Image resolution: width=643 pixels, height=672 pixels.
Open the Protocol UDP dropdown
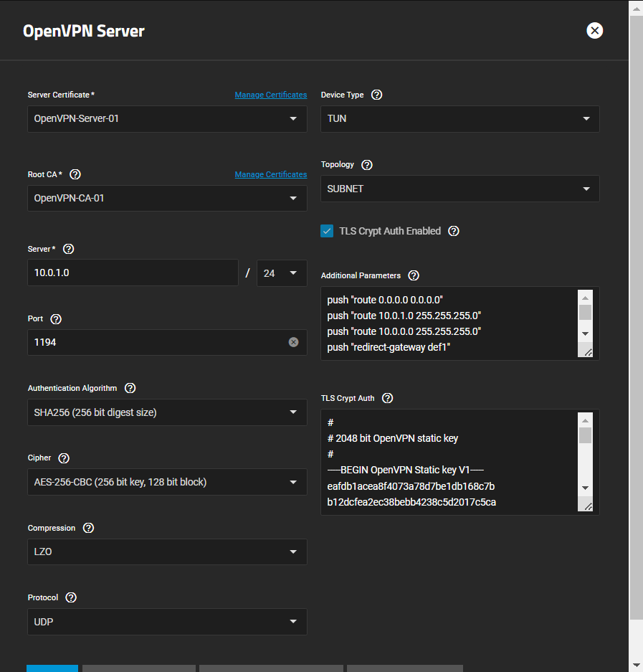pos(167,621)
